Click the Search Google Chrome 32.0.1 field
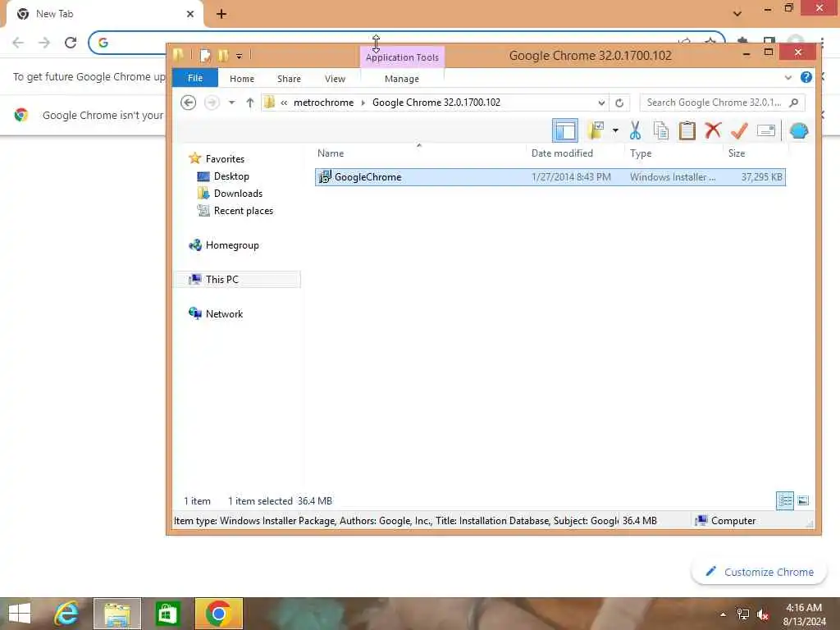 click(722, 103)
